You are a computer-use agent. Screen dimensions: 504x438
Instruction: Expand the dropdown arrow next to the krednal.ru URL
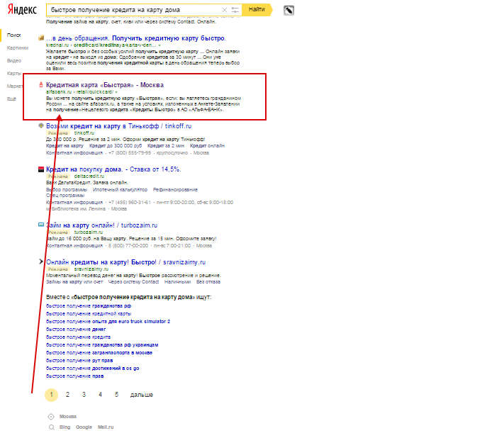pos(159,45)
